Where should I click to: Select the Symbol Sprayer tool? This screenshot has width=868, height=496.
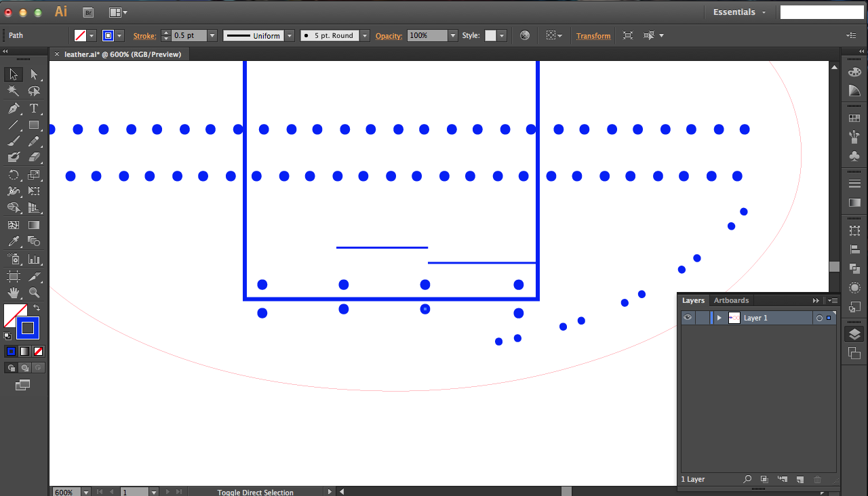tap(14, 259)
